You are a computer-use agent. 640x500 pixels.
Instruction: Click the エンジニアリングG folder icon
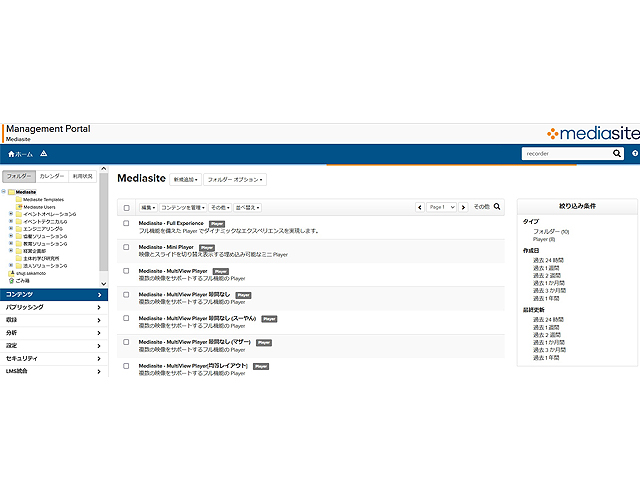19,229
